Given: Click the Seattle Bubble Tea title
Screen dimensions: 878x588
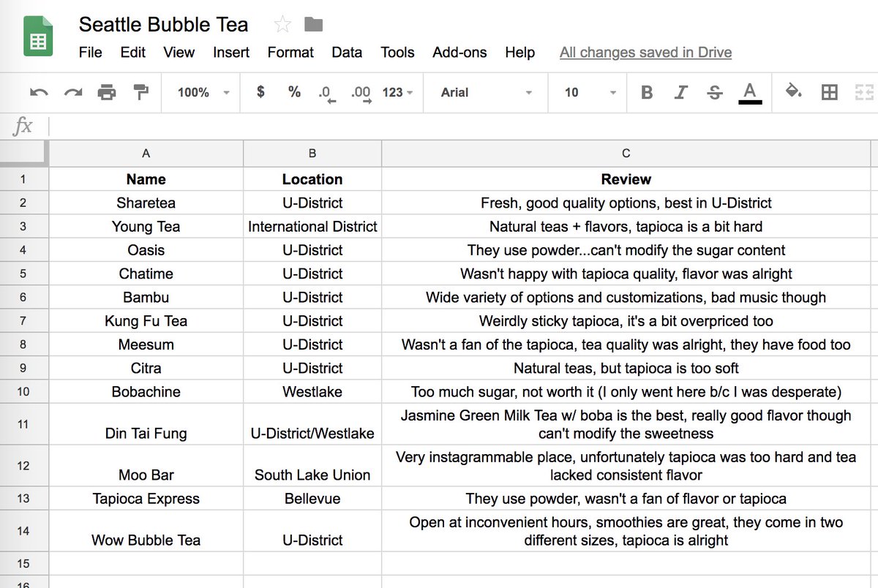Looking at the screenshot, I should tap(163, 24).
